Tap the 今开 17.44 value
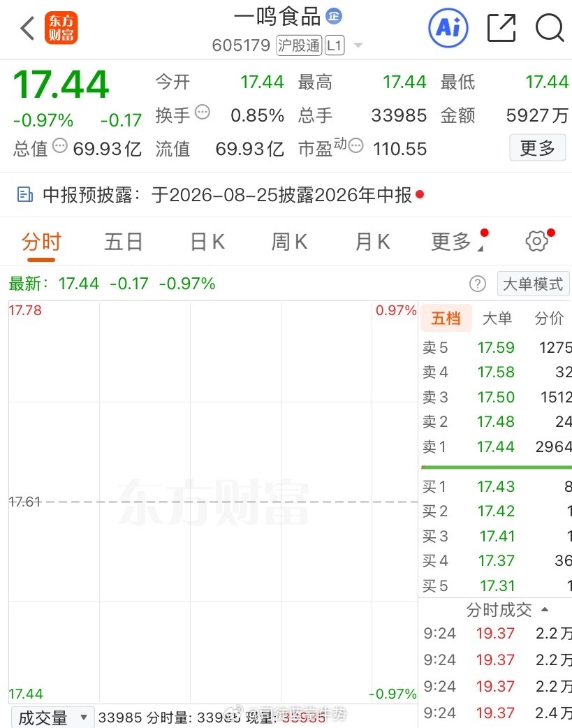 tap(262, 82)
